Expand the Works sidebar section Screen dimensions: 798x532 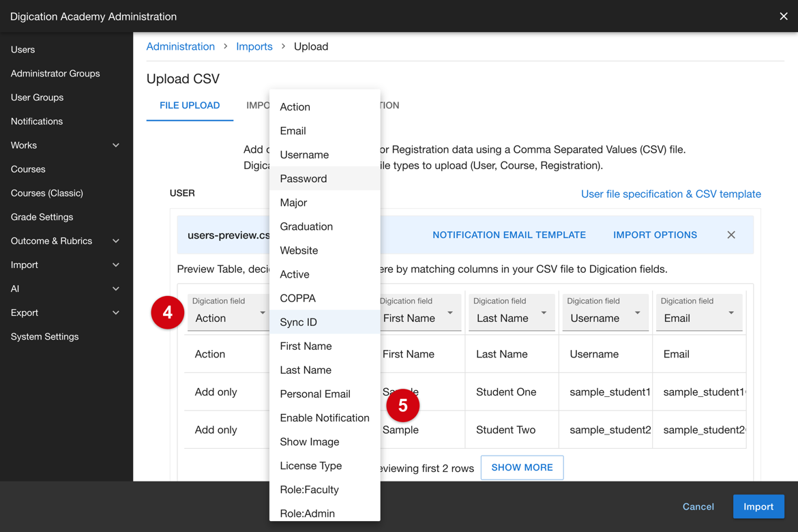coord(115,145)
